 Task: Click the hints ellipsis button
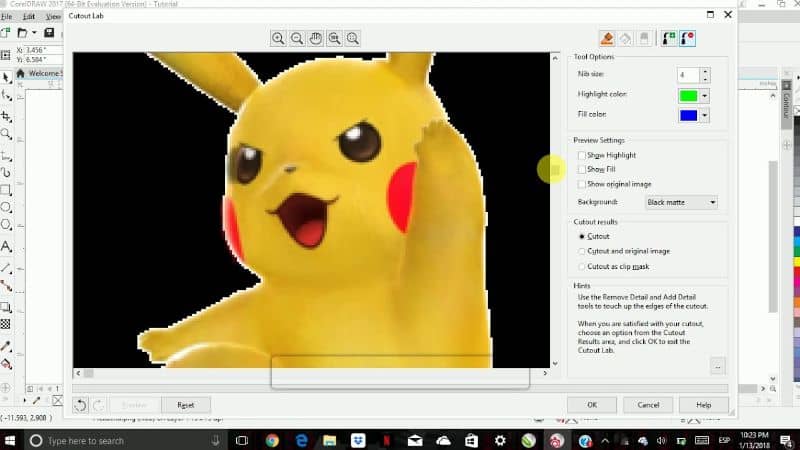click(717, 367)
